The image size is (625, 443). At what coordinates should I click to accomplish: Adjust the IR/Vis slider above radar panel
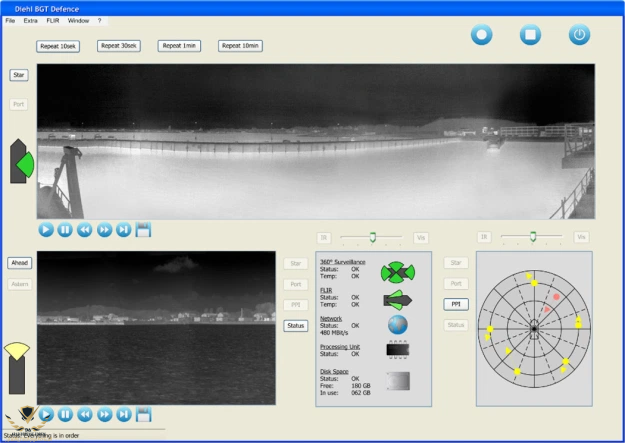(533, 236)
